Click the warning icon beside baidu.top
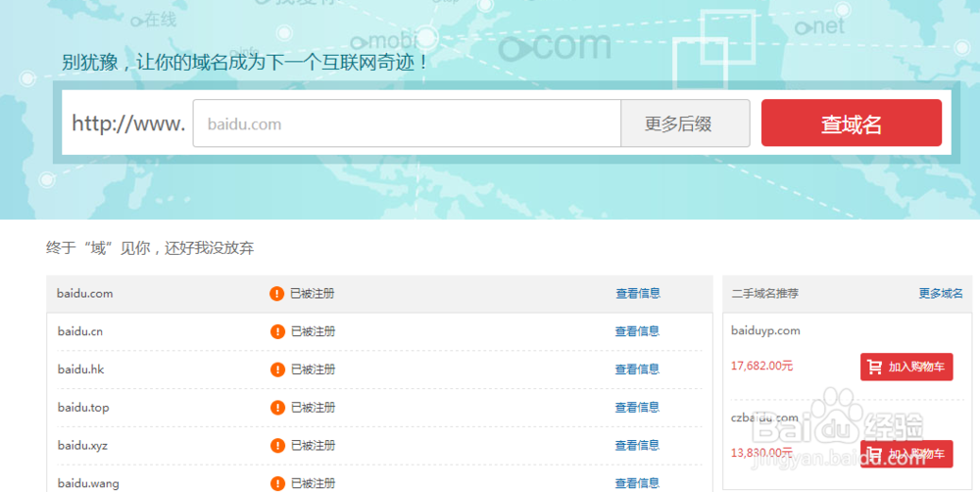Image resolution: width=980 pixels, height=492 pixels. point(277,408)
